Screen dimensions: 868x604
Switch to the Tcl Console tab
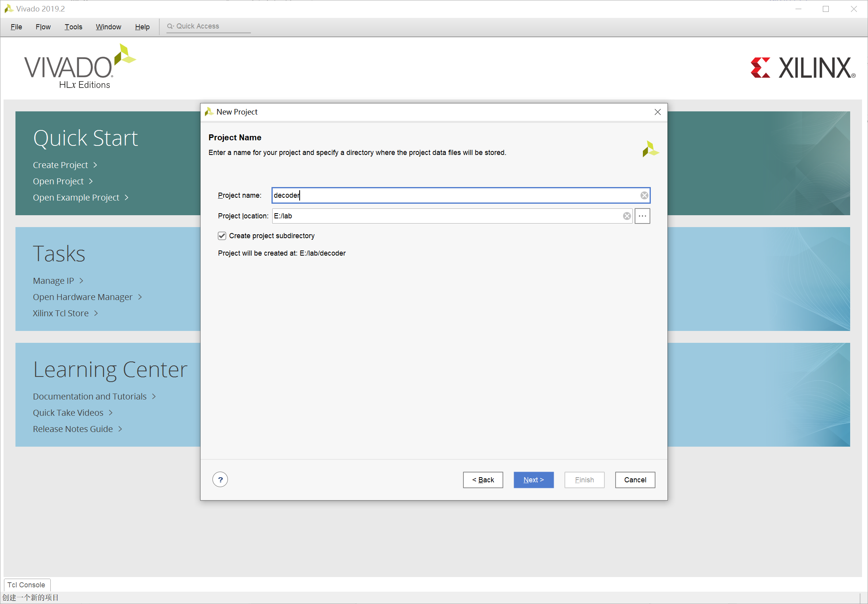[26, 585]
